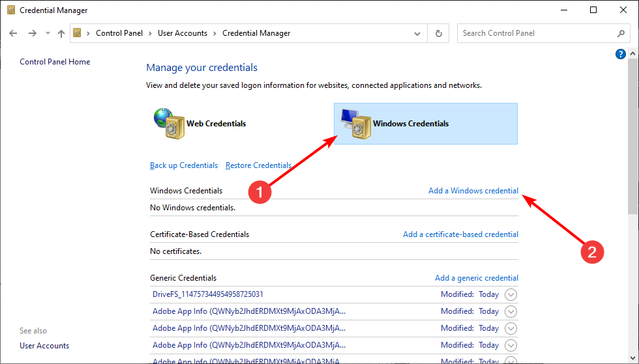Click Add a generic credential link

coord(477,277)
